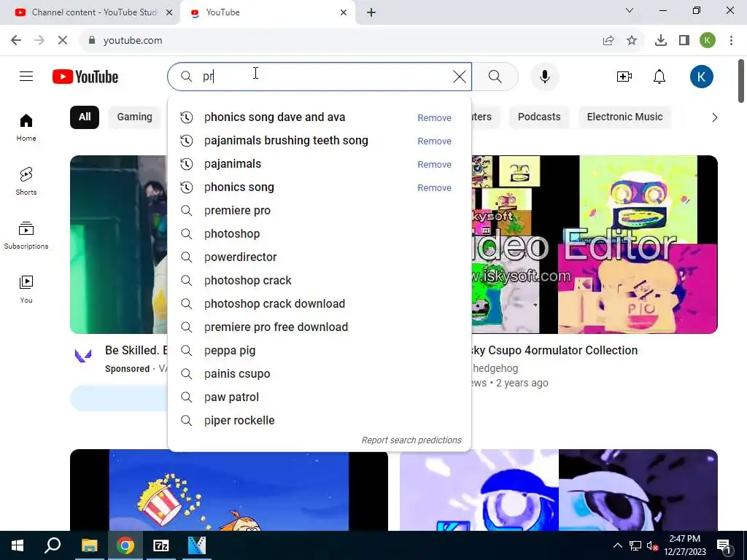Pick the 'peppa pig' suggestion
This screenshot has height=560, width=747.
[x=320, y=351]
